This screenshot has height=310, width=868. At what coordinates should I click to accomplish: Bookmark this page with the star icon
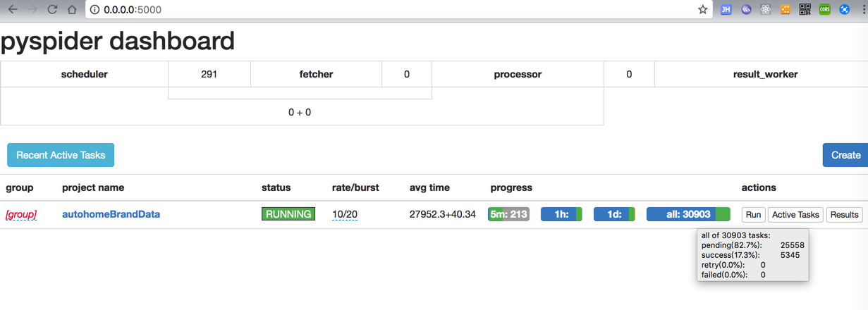(x=702, y=10)
